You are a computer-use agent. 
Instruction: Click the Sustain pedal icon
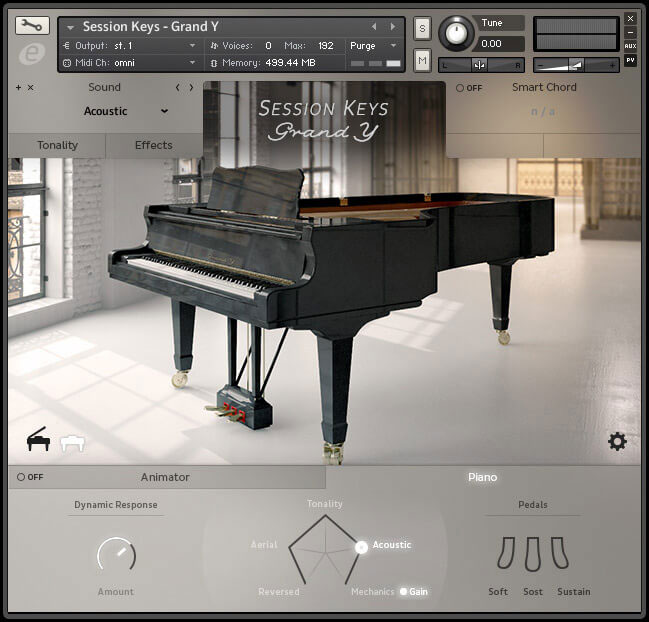pyautogui.click(x=560, y=553)
